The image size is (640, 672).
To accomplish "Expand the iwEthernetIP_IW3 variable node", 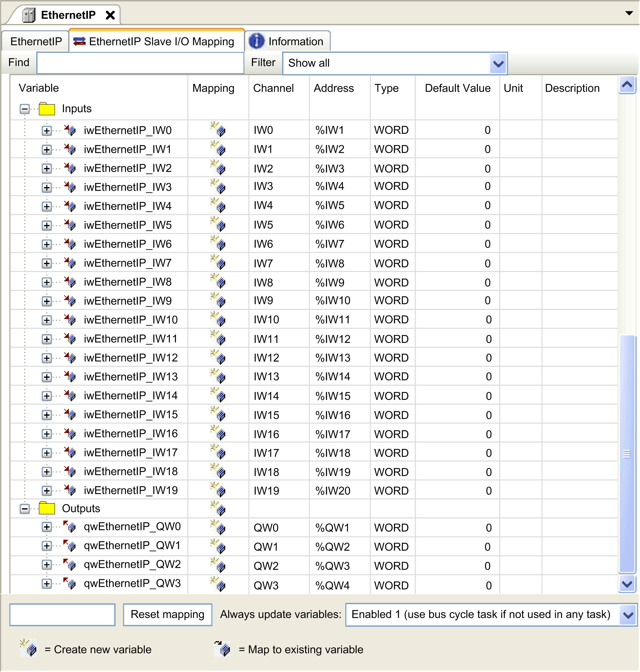I will click(47, 187).
